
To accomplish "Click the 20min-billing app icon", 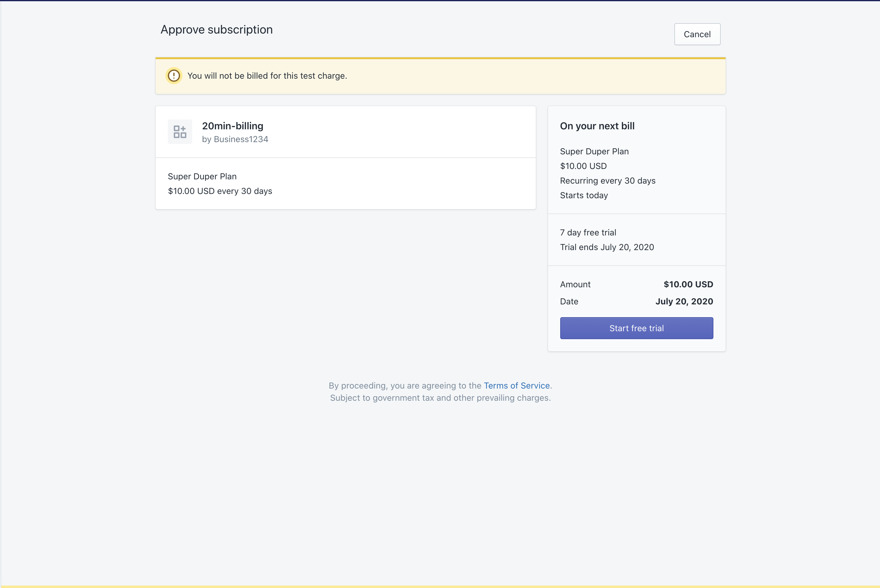I will [x=180, y=132].
